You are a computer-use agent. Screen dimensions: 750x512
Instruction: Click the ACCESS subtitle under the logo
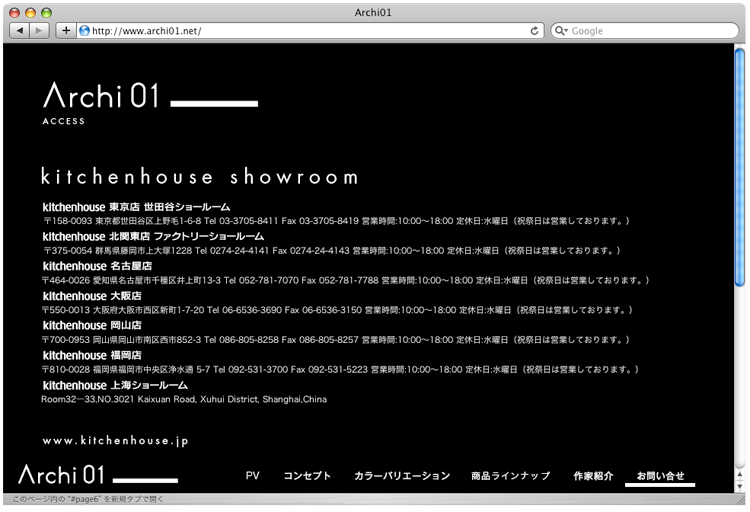point(64,121)
